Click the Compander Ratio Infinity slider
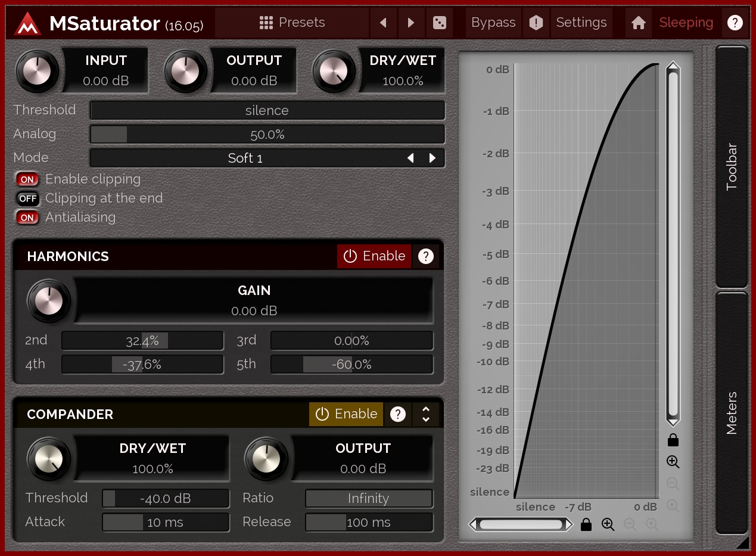 pos(369,498)
